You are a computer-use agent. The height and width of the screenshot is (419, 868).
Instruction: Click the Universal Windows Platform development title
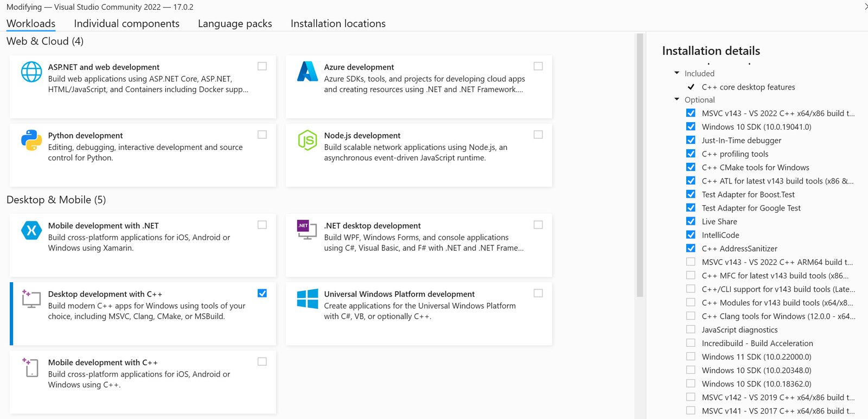[x=399, y=294]
